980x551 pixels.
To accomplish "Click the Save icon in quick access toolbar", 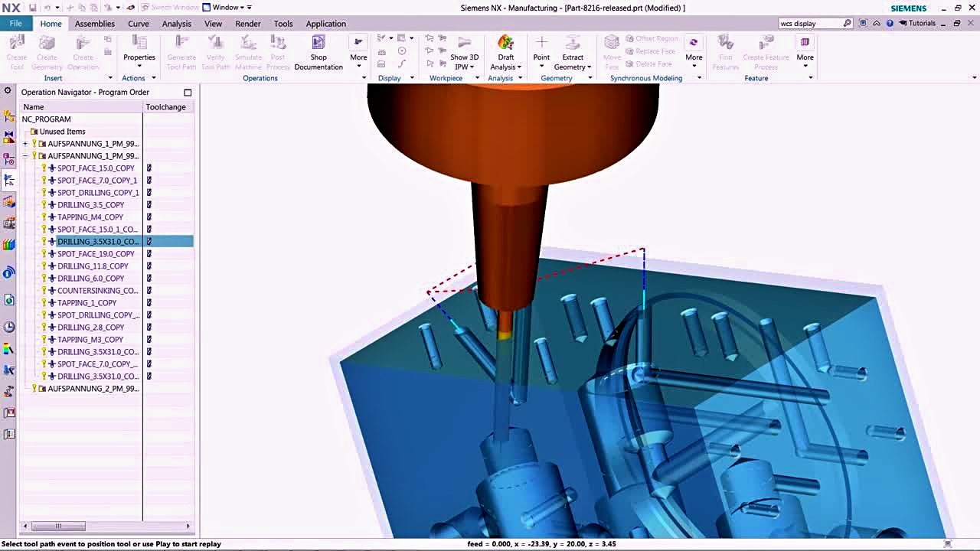I will click(x=32, y=8).
